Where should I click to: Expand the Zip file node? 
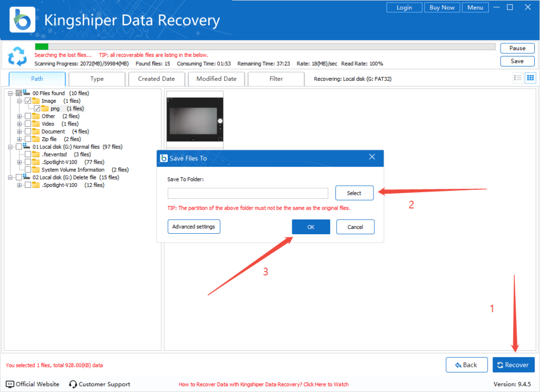20,139
